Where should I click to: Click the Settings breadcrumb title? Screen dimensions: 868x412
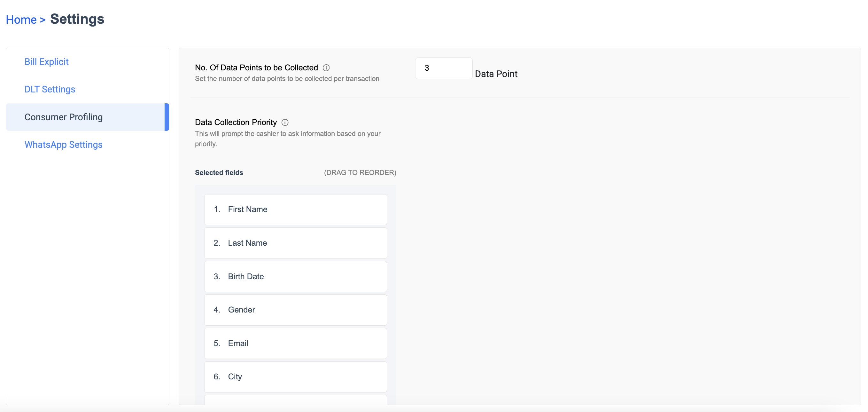77,19
